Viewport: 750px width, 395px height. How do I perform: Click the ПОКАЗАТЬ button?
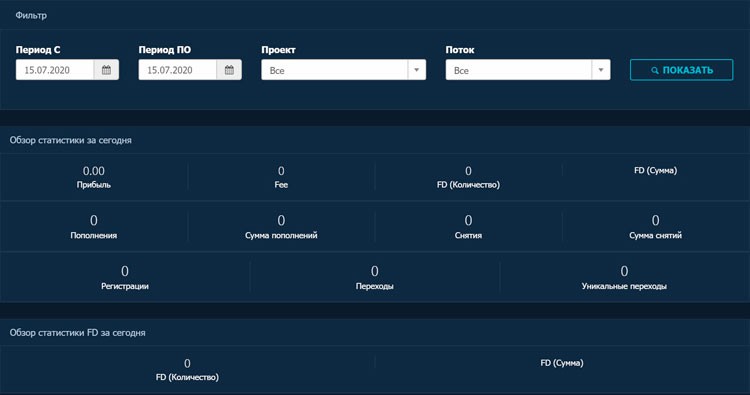[x=681, y=70]
